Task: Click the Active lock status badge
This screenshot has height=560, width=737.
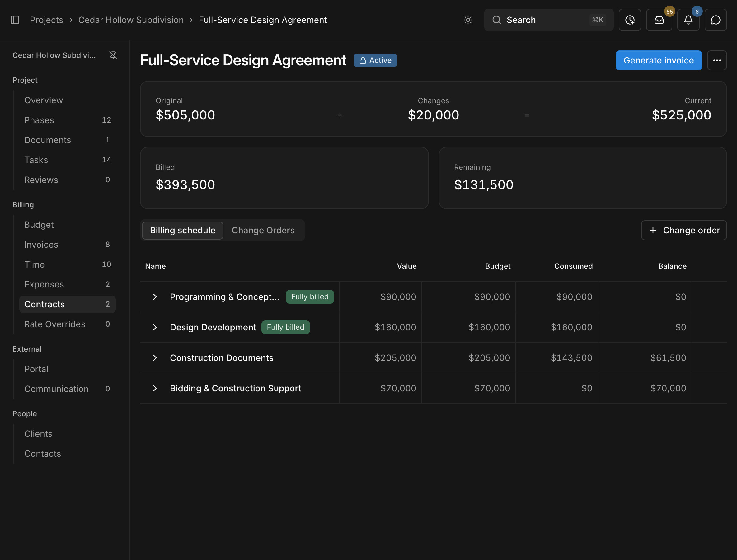Action: pyautogui.click(x=375, y=60)
